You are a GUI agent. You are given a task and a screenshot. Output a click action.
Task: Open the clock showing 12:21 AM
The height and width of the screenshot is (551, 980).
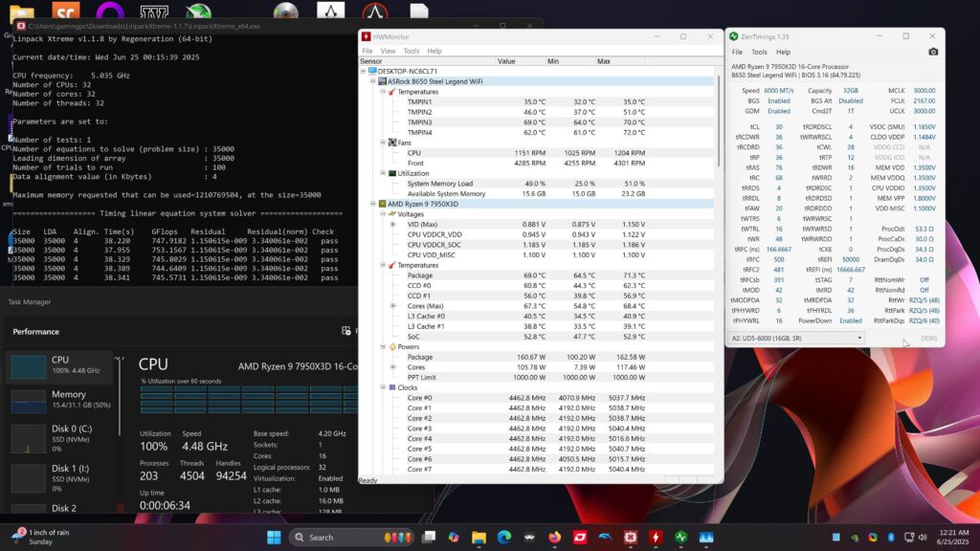(954, 538)
